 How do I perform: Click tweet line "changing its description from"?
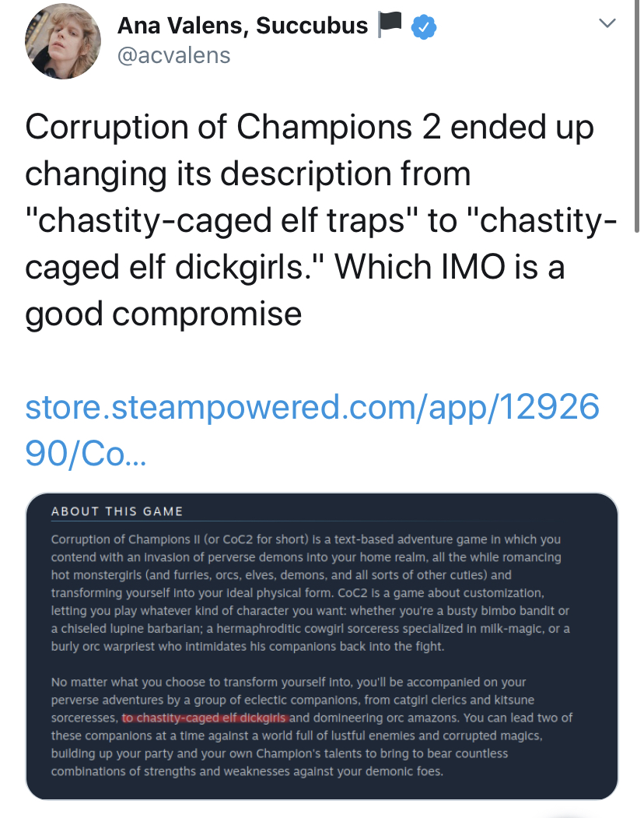(x=248, y=174)
